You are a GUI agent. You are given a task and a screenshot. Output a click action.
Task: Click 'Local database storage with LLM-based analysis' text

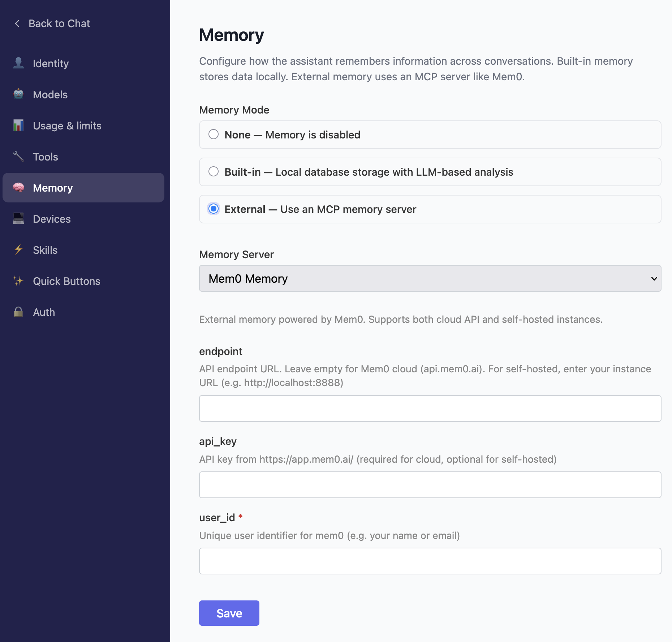(394, 172)
